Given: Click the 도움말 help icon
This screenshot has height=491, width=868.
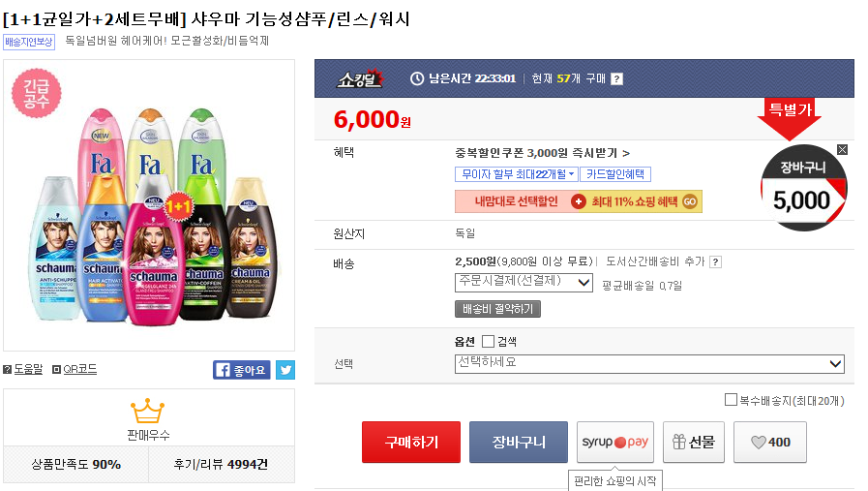Looking at the screenshot, I should (x=8, y=369).
